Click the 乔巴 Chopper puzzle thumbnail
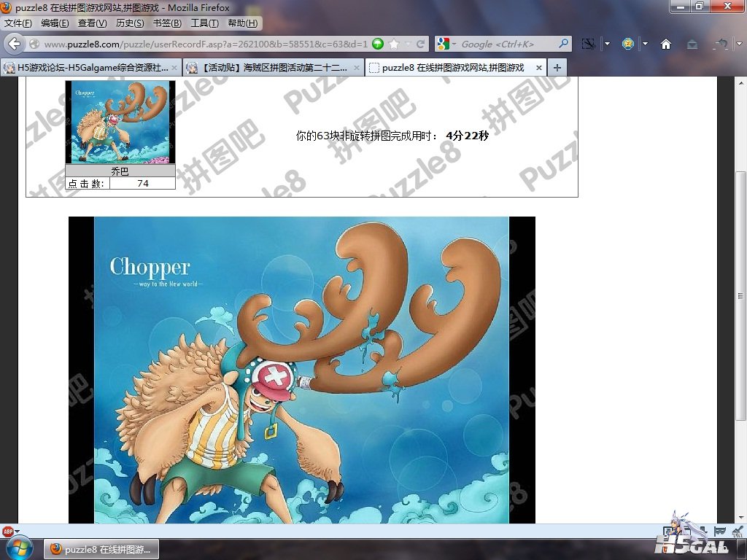The image size is (747, 560). (120, 122)
